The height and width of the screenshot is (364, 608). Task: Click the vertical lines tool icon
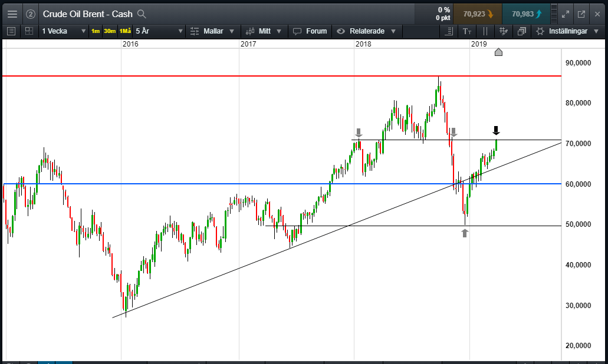(485, 31)
